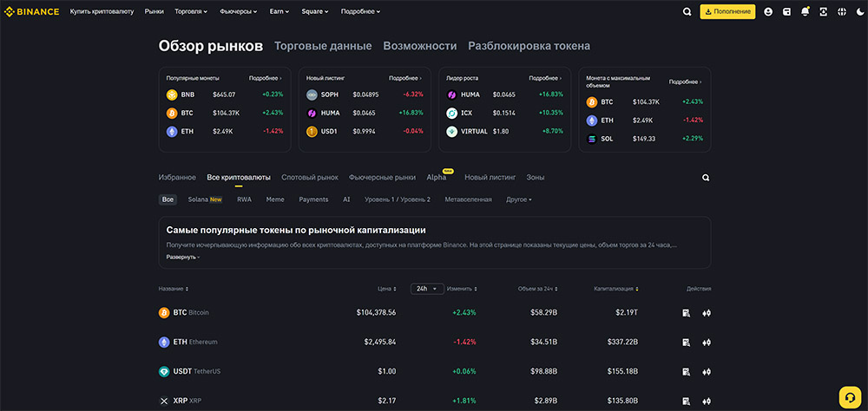The height and width of the screenshot is (411, 868).
Task: Sort table by Цена
Action: click(x=386, y=289)
